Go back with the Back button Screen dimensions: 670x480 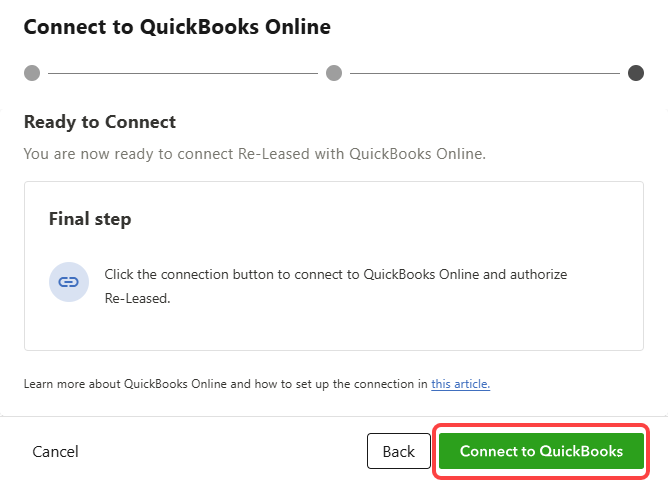(x=398, y=452)
